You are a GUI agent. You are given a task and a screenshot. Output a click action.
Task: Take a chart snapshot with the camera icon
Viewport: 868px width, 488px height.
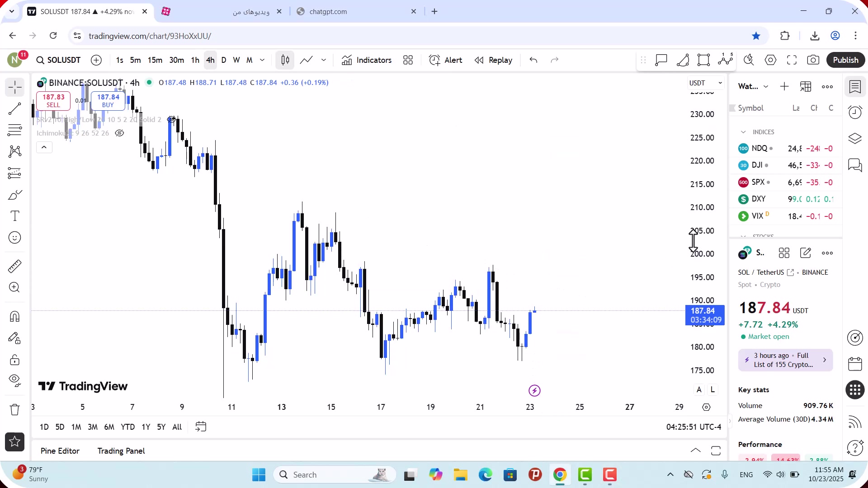tap(813, 60)
